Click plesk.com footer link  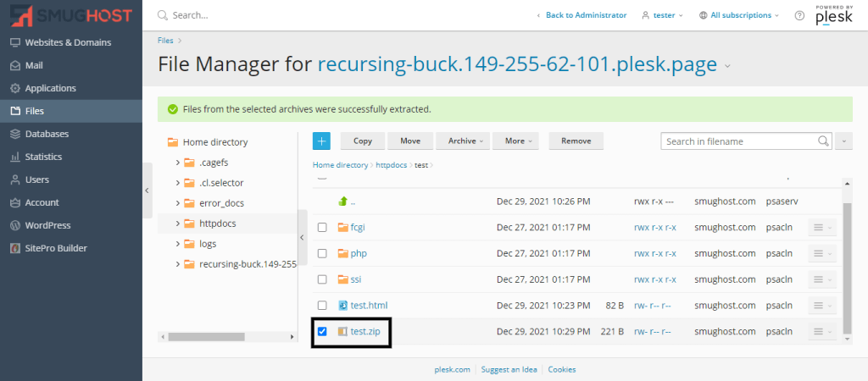click(453, 369)
